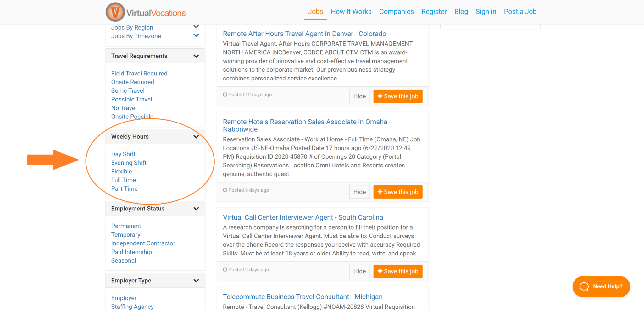644x311 pixels.
Task: Collapse the Employment Status section chevron
Action: [196, 209]
